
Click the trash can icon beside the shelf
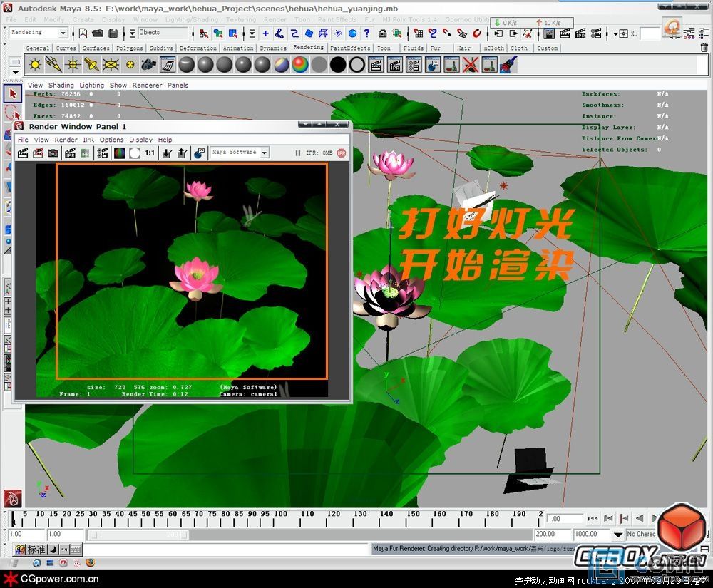(x=704, y=47)
